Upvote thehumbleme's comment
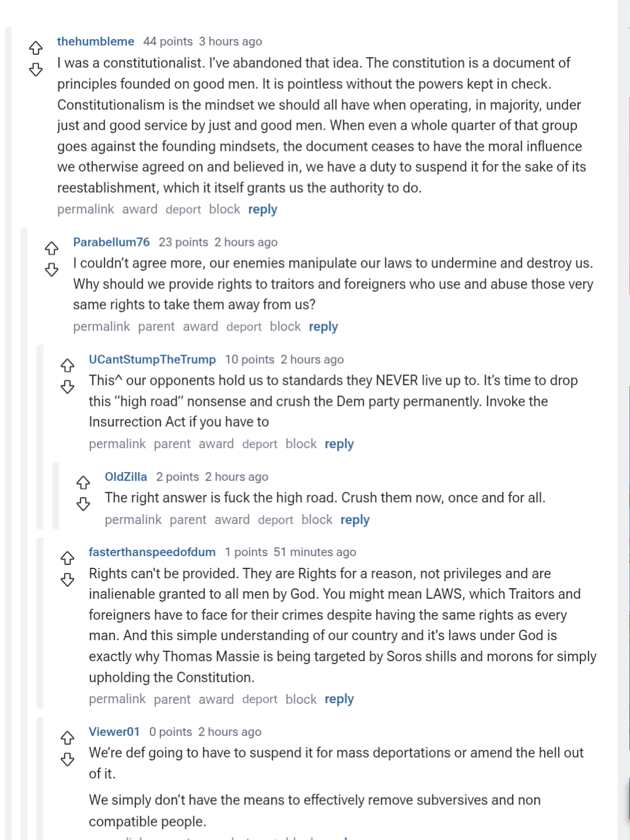Image resolution: width=630 pixels, height=840 pixels. [x=36, y=47]
